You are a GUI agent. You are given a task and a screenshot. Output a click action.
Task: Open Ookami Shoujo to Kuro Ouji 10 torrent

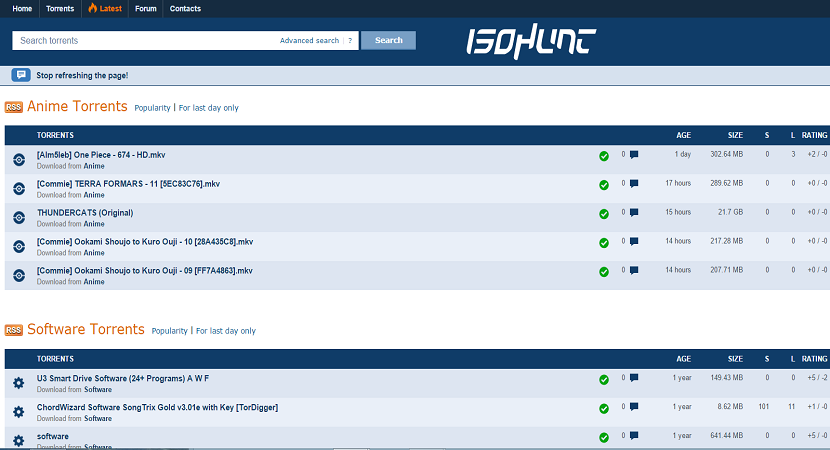point(145,241)
